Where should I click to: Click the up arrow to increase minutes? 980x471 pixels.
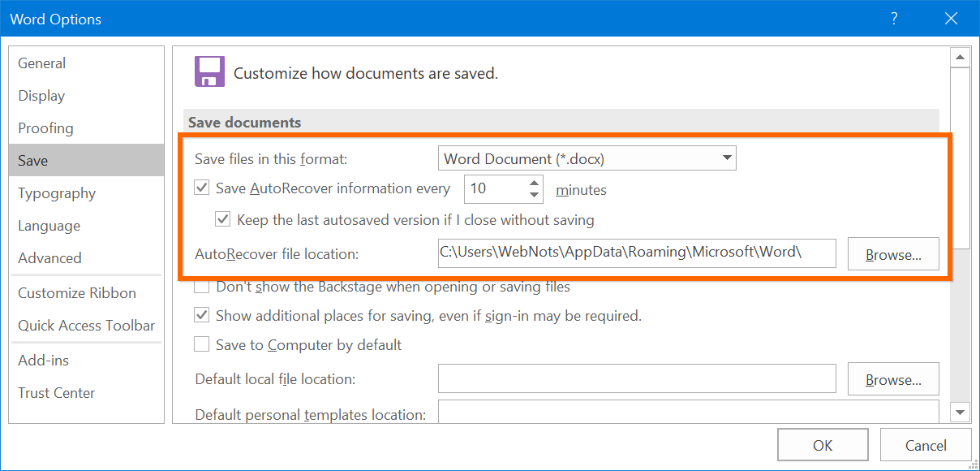coord(534,183)
